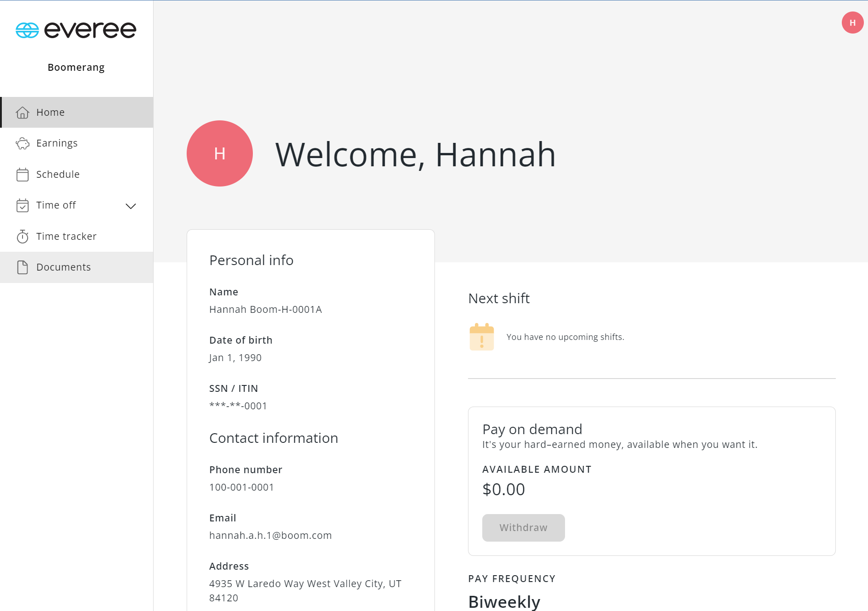This screenshot has height=611, width=868.
Task: Open the Schedule page
Action: (77, 175)
